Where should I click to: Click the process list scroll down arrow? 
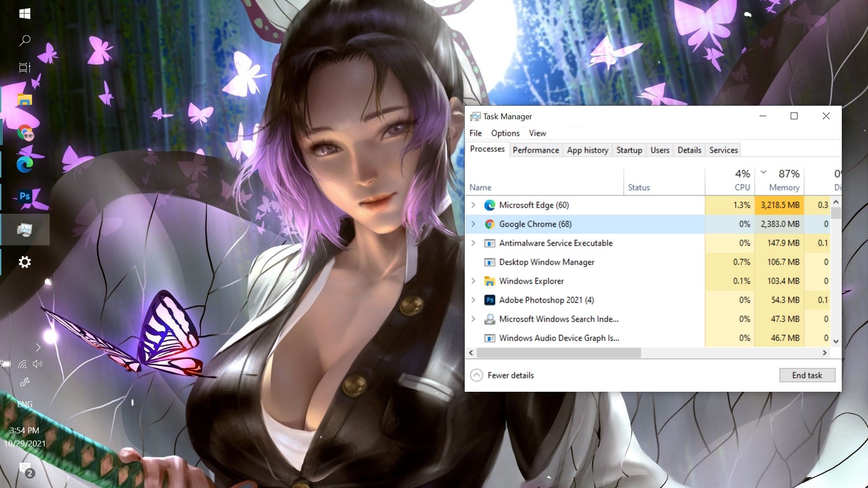click(x=836, y=342)
